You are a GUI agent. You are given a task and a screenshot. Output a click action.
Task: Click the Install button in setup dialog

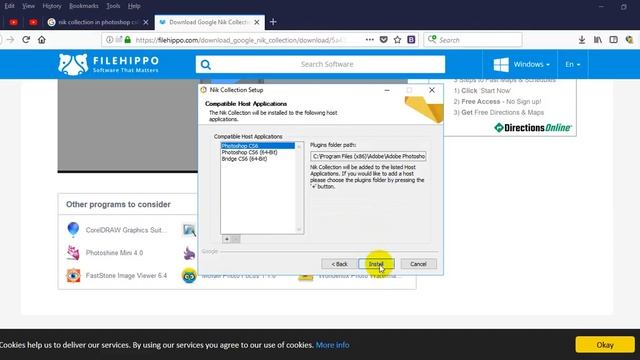tap(376, 264)
